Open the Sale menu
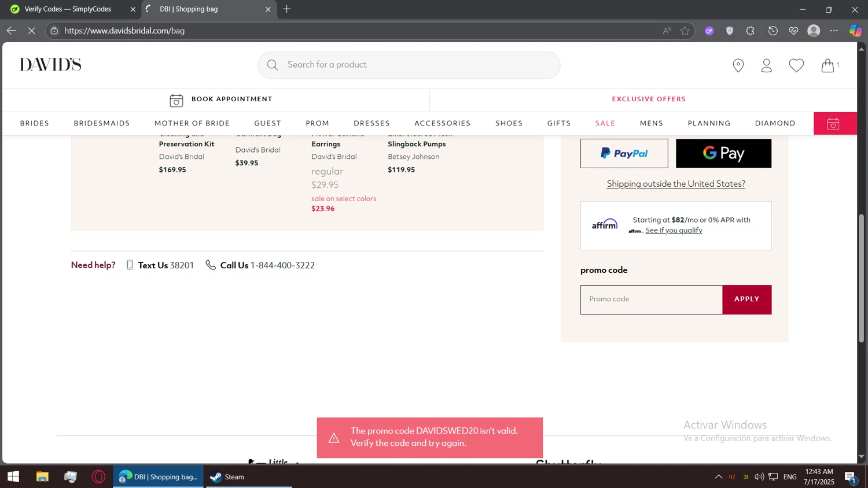The height and width of the screenshot is (488, 868). (x=605, y=124)
